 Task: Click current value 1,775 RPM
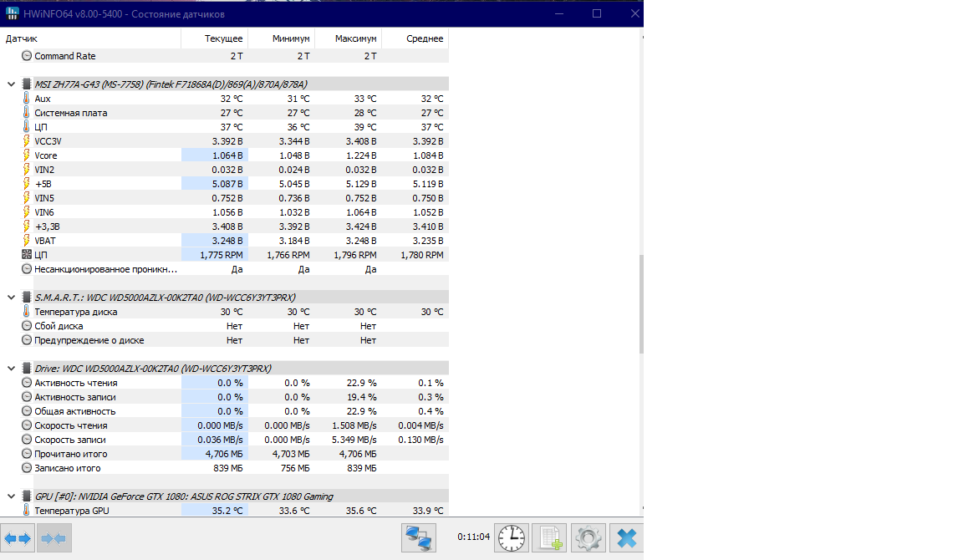pos(221,255)
